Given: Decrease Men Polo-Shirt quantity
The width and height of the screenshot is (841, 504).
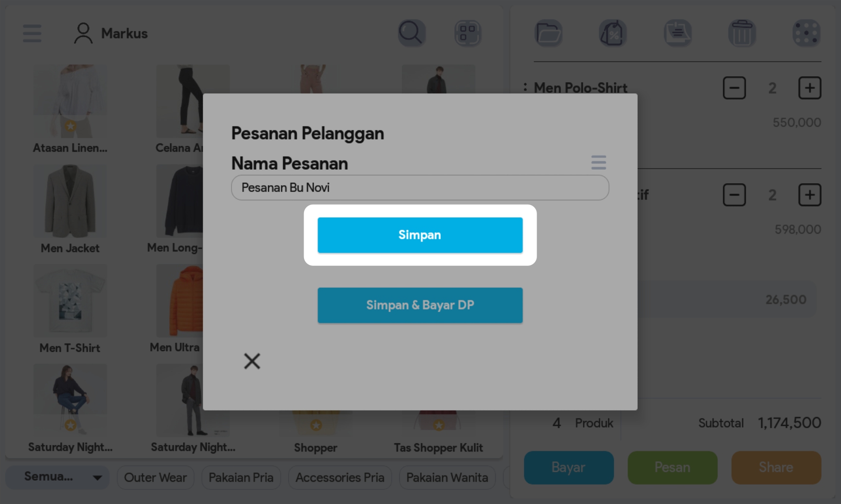Looking at the screenshot, I should 734,88.
